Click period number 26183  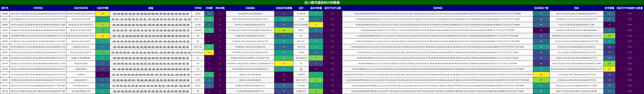pyautogui.click(x=5, y=41)
